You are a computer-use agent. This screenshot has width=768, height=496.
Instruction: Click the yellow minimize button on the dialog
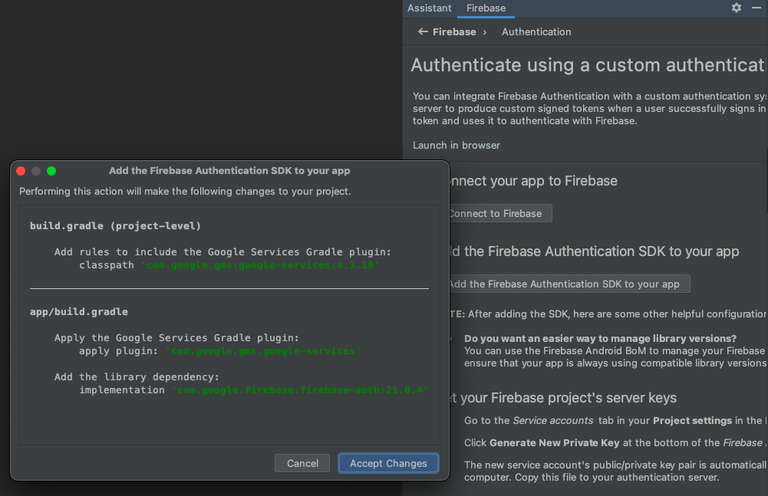(x=36, y=171)
